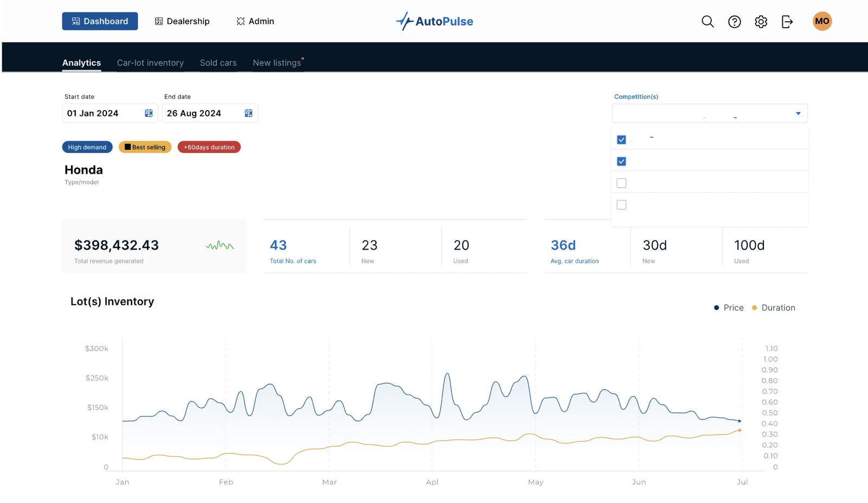
Task: Switch to the Sold cars tab
Action: click(x=218, y=62)
